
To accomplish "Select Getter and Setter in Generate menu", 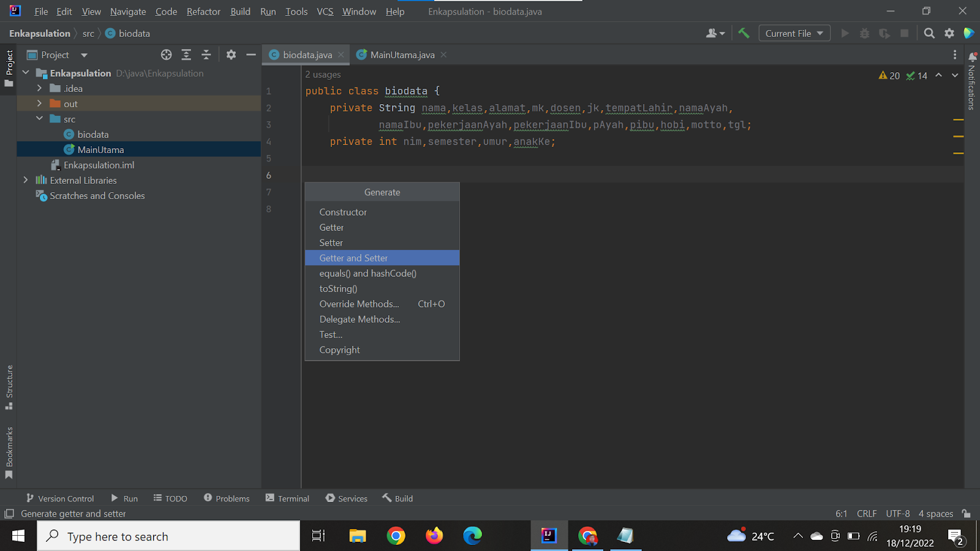I will click(382, 258).
